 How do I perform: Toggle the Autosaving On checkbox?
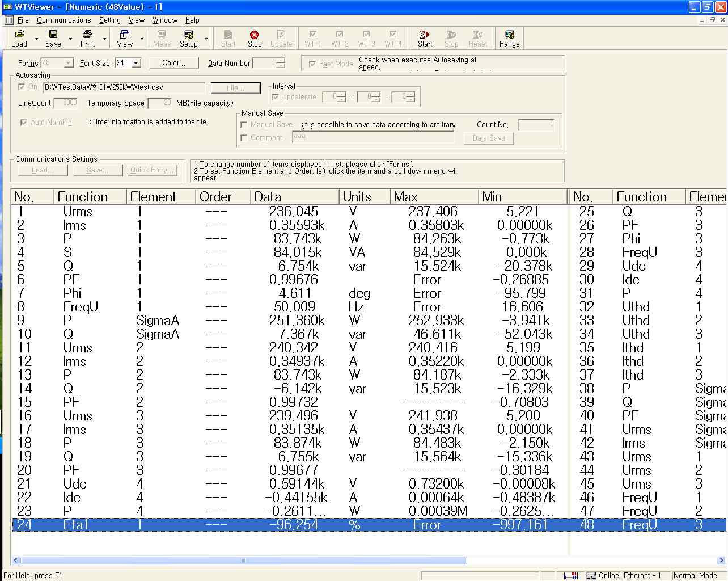pos(22,87)
